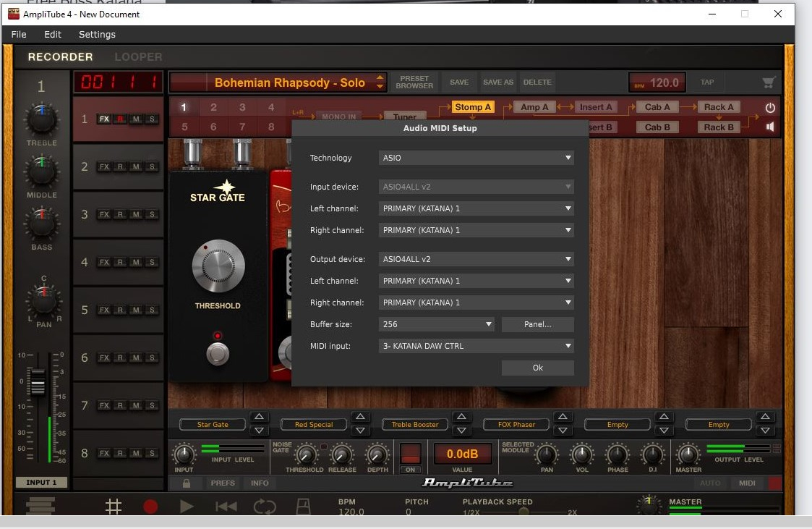The image size is (812, 529).
Task: Click the output MASTER knob
Action: click(x=688, y=454)
